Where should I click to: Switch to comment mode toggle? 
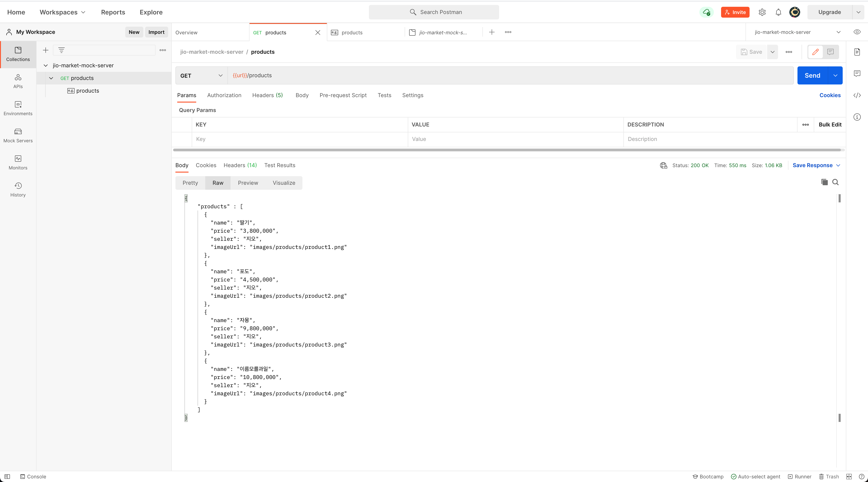point(830,52)
